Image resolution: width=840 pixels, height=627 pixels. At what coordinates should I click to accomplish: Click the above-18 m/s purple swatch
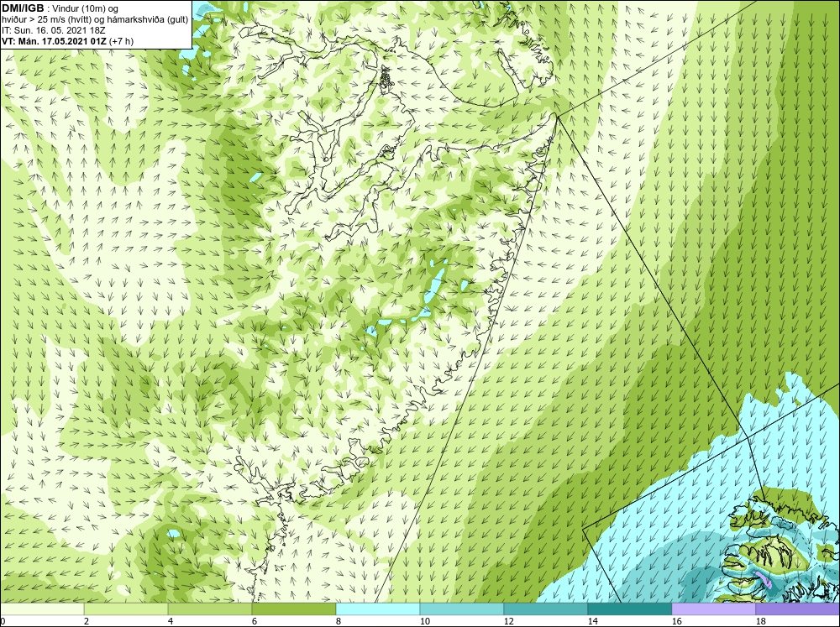coord(797,609)
